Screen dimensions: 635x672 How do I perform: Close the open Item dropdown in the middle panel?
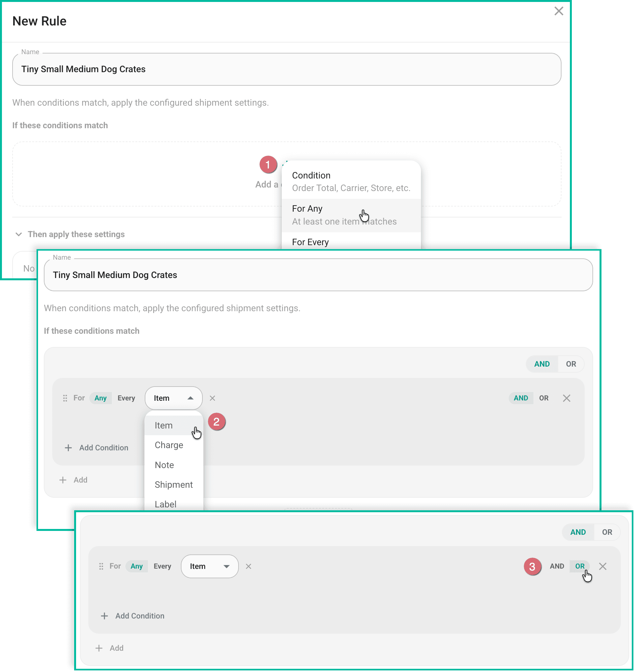pyautogui.click(x=174, y=399)
